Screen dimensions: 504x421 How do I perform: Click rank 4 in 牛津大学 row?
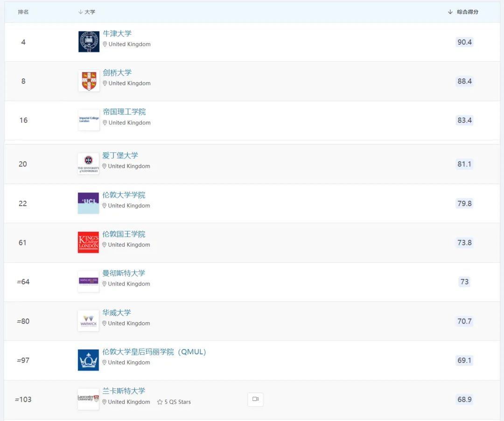click(x=23, y=42)
